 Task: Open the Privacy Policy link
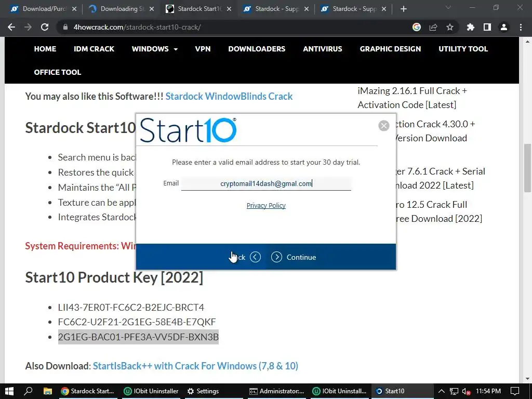266,206
